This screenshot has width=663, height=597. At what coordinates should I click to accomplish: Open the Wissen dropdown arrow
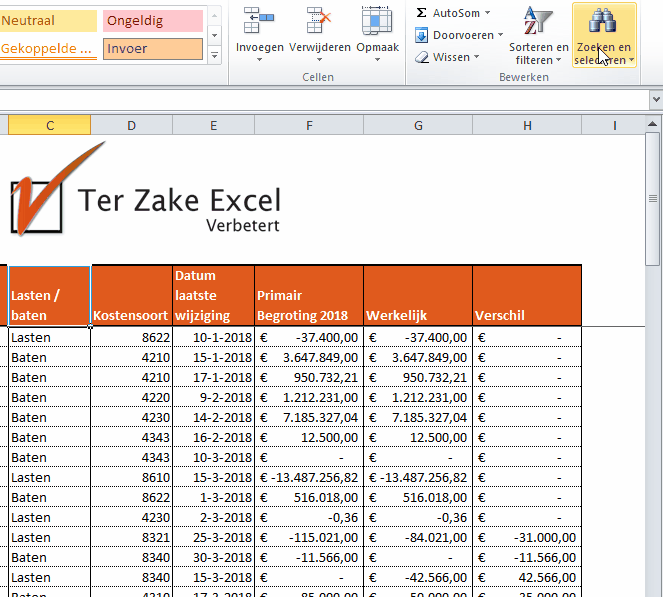click(477, 57)
